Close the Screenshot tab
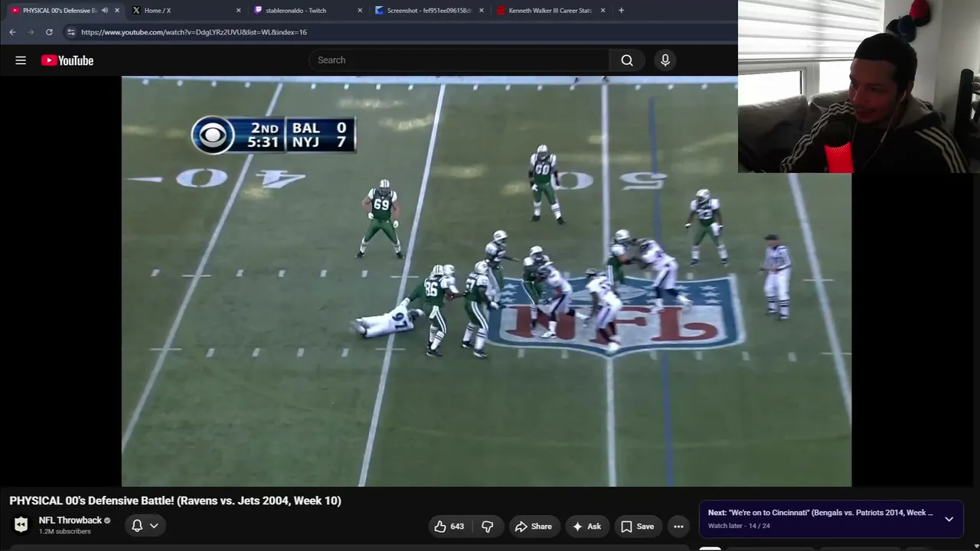The image size is (980, 551). click(482, 11)
